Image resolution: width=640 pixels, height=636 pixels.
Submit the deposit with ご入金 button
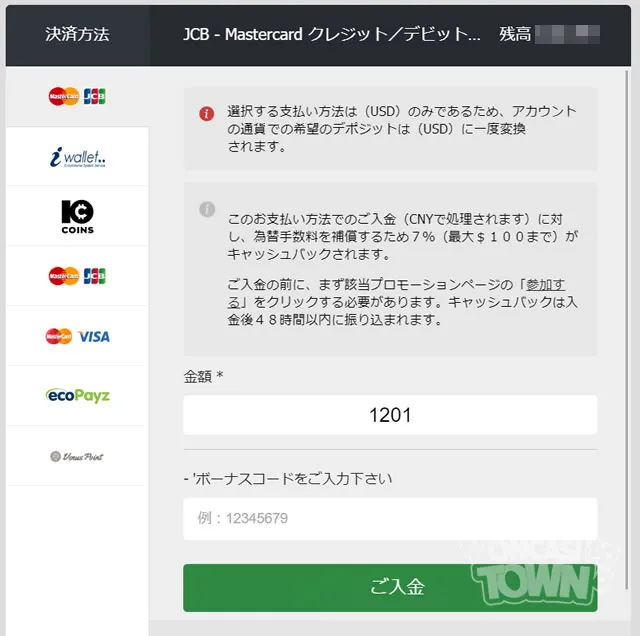pyautogui.click(x=390, y=588)
